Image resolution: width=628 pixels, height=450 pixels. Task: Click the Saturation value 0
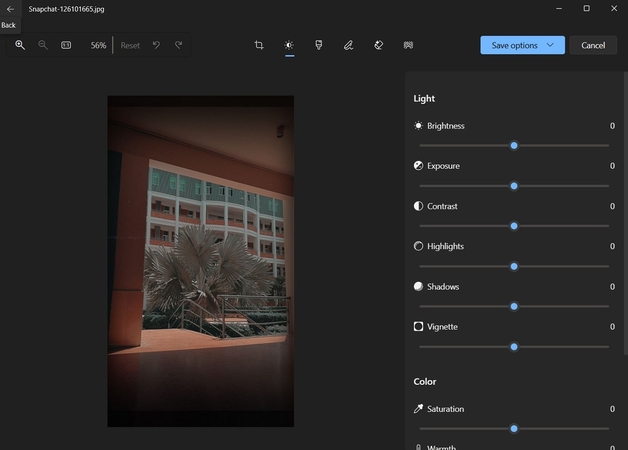[x=612, y=409]
